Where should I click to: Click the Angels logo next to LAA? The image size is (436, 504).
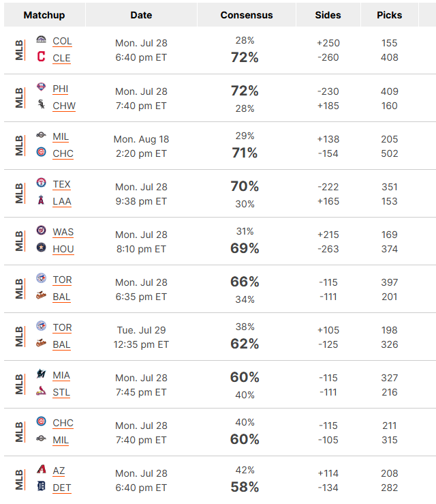point(41,200)
